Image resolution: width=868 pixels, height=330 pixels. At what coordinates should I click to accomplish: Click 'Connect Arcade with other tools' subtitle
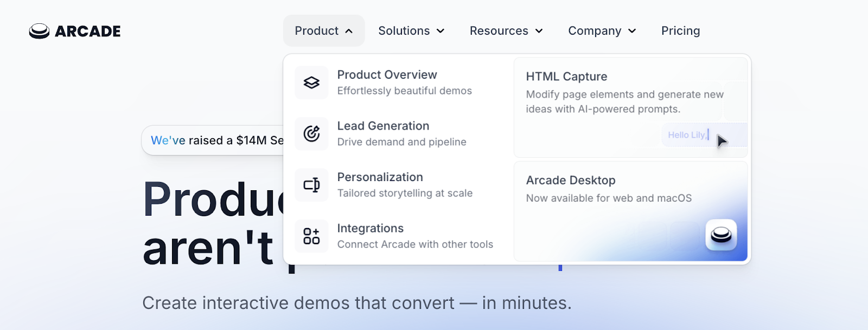coord(415,244)
